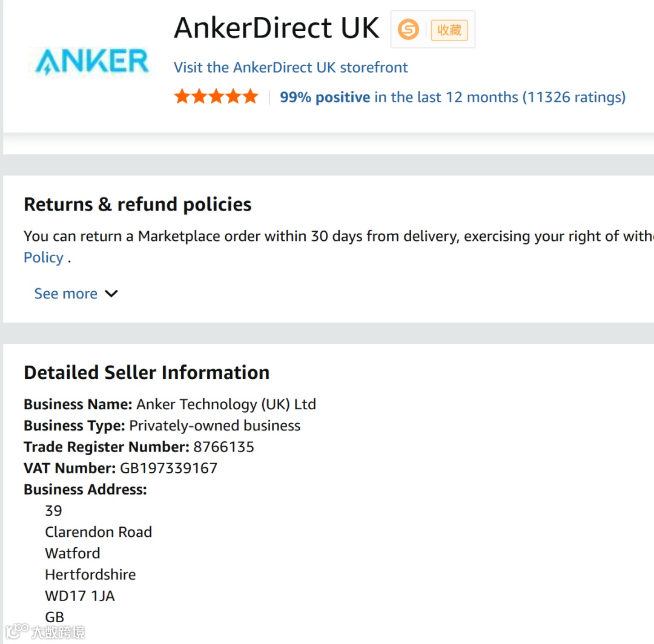This screenshot has width=654, height=644.
Task: Click the VAT number GB197339167
Action: coord(168,468)
